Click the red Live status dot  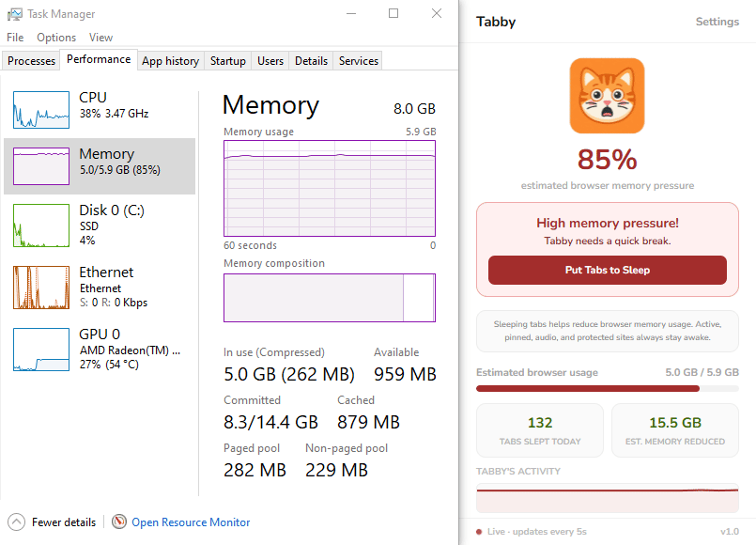(479, 532)
